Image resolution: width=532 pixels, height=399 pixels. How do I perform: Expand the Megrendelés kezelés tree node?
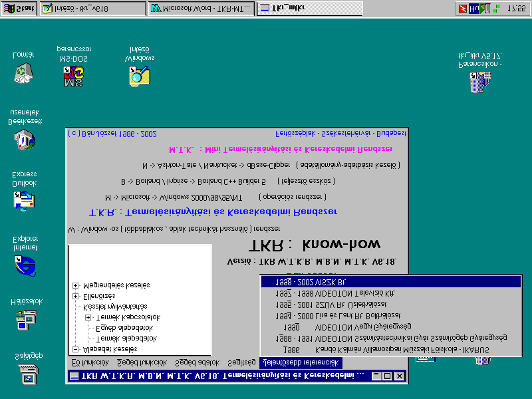(76, 285)
